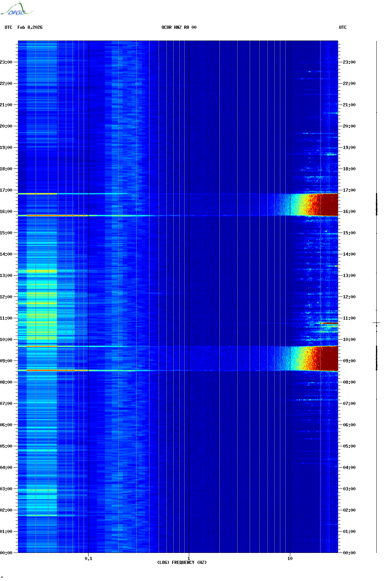Click the right axis 01:00 time label
The width and height of the screenshot is (392, 581).
[349, 532]
